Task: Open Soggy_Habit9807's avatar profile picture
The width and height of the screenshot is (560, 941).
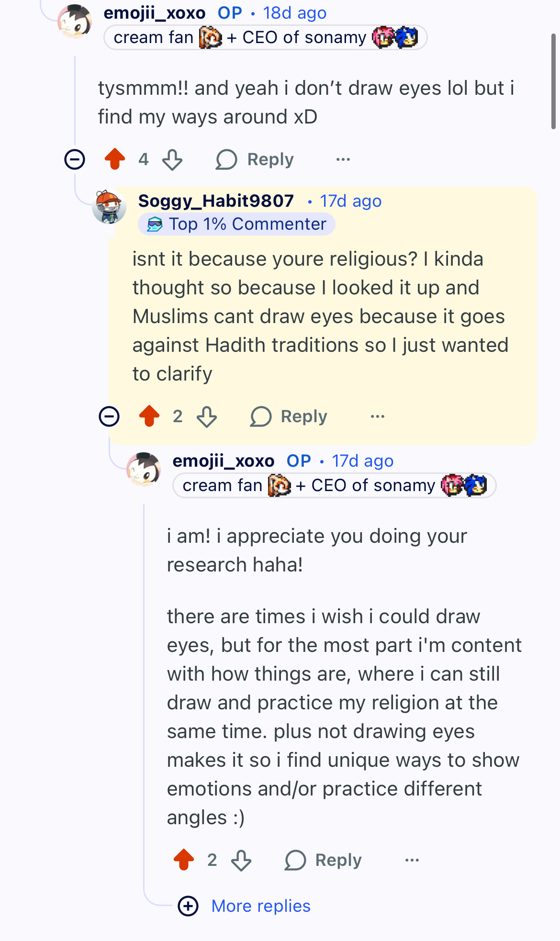Action: tap(109, 207)
